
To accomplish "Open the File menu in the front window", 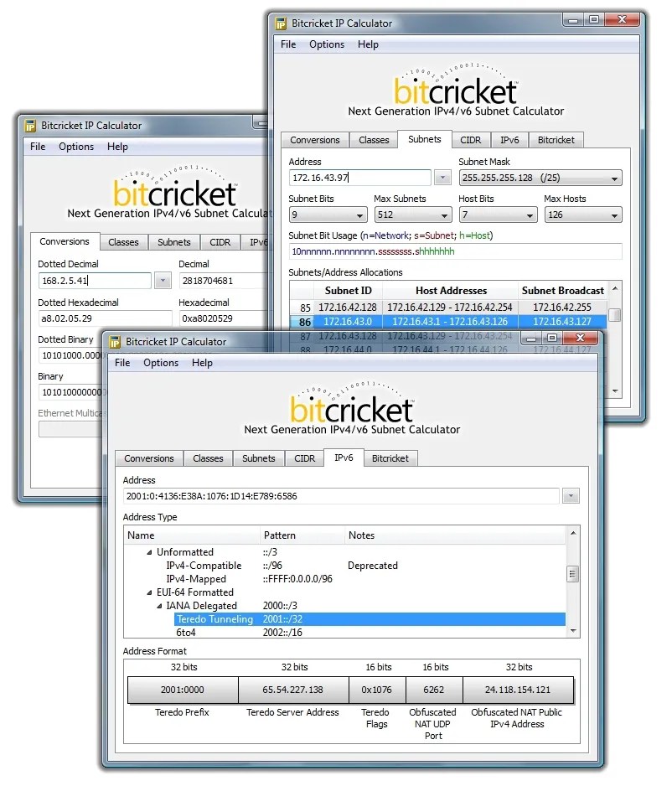I will (x=122, y=363).
